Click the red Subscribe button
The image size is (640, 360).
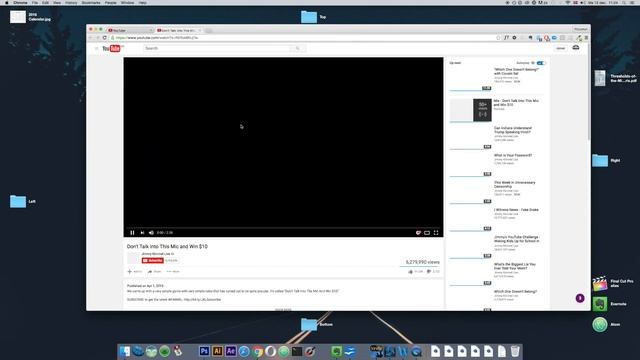tap(153, 260)
